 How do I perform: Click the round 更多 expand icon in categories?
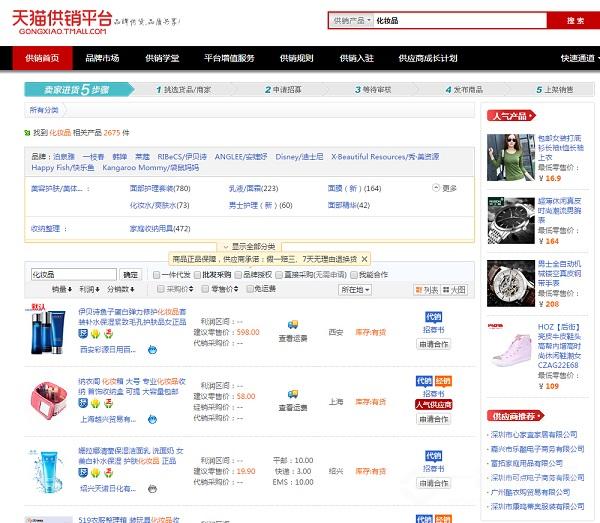[435, 188]
